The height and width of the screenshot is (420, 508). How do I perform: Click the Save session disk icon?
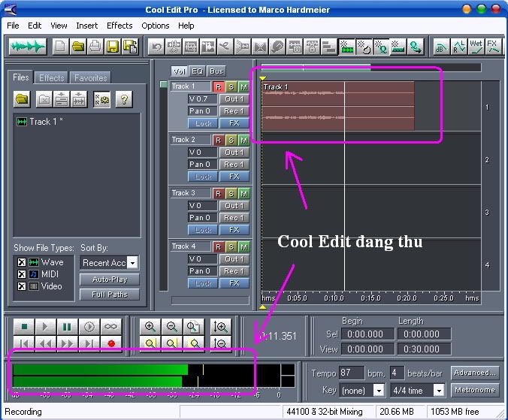(113, 47)
